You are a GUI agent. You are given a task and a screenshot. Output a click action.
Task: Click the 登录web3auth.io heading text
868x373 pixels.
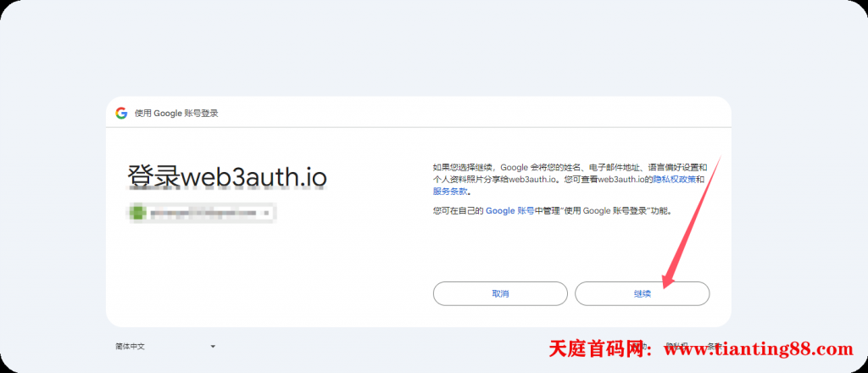pos(227,176)
